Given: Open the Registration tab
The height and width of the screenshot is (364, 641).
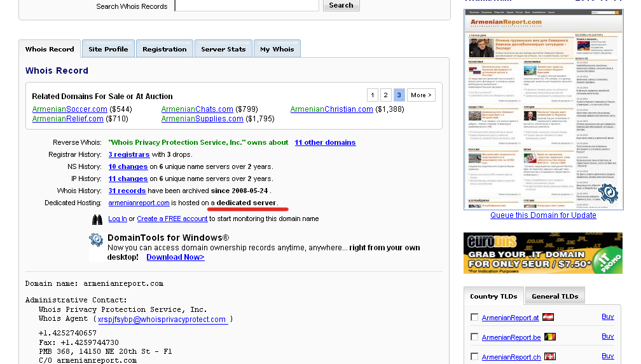Looking at the screenshot, I should (x=164, y=49).
